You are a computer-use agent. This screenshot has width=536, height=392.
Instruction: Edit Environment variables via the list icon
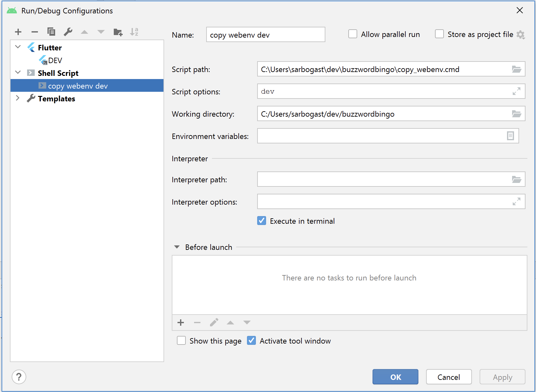[x=510, y=136]
